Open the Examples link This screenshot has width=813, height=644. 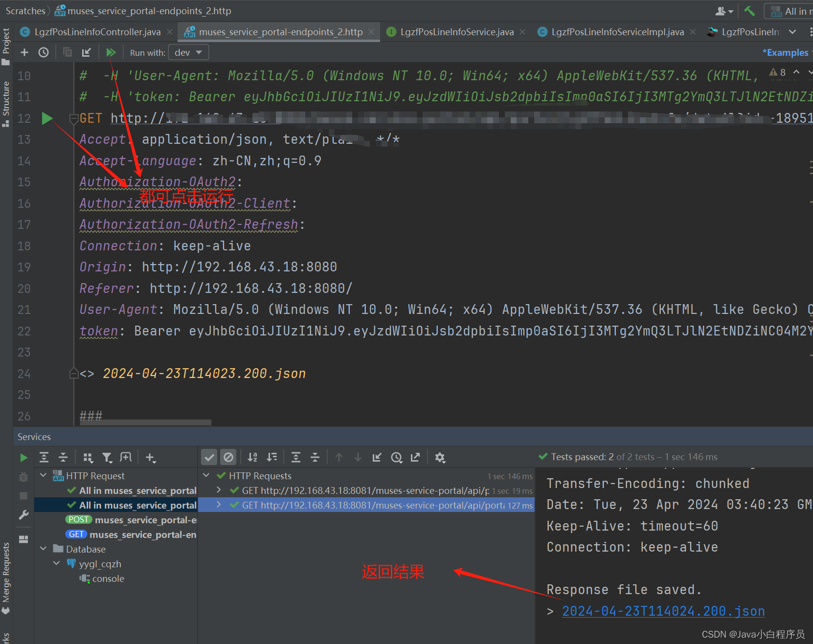tap(785, 52)
